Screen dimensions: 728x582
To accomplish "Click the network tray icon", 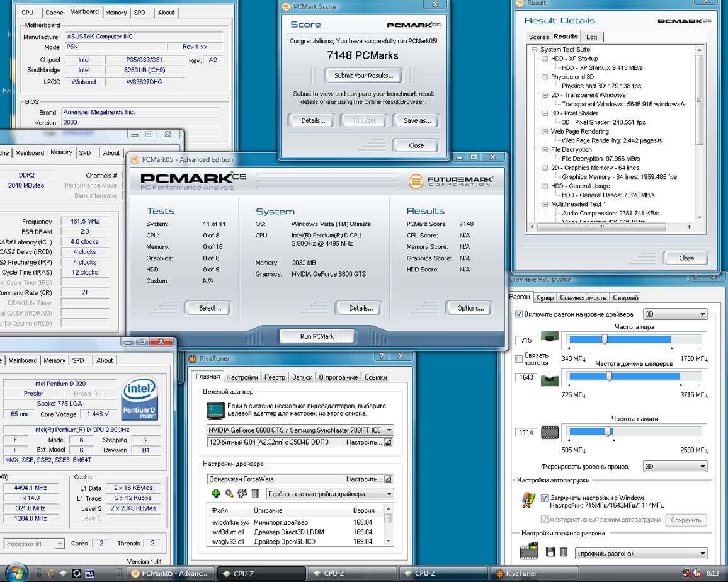I will pyautogui.click(x=686, y=573).
